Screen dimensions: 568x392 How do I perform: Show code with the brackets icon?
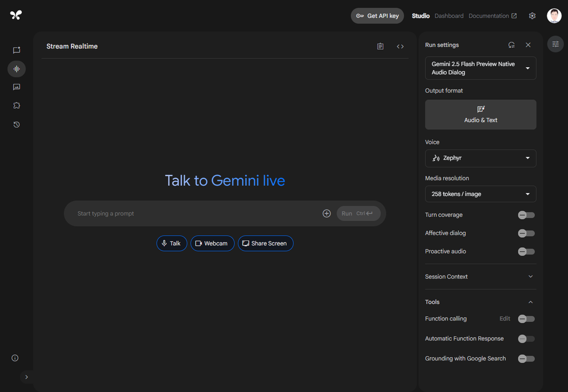tap(400, 47)
